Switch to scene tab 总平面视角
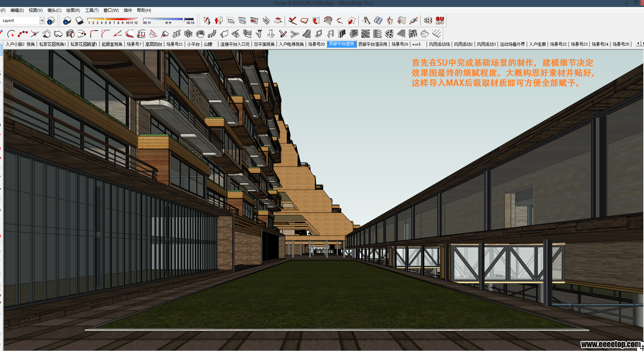Image resolution: width=644 pixels, height=351 pixels. tap(264, 44)
